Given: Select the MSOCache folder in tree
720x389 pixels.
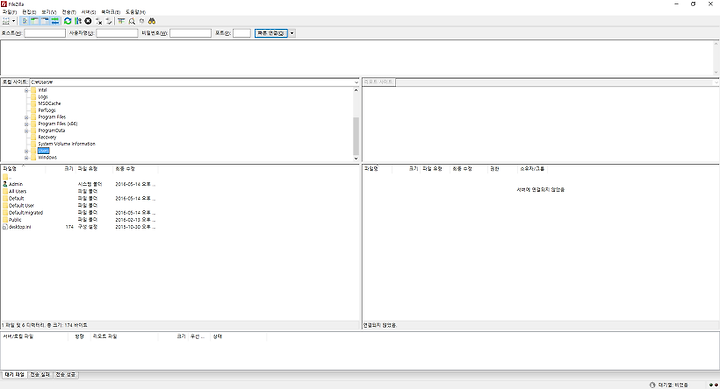Looking at the screenshot, I should (49, 104).
